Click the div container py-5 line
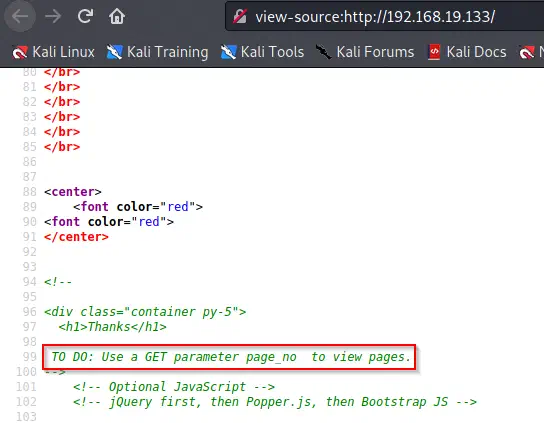The height and width of the screenshot is (423, 544). coord(145,312)
